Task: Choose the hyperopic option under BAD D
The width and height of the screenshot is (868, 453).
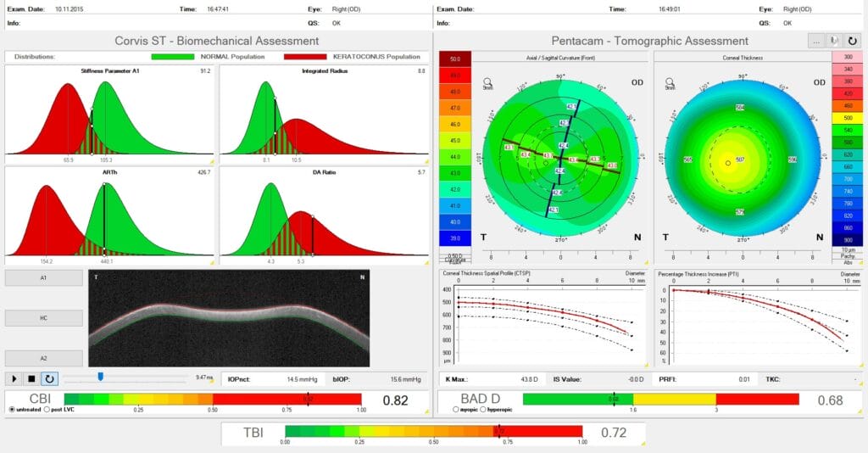Action: (483, 409)
